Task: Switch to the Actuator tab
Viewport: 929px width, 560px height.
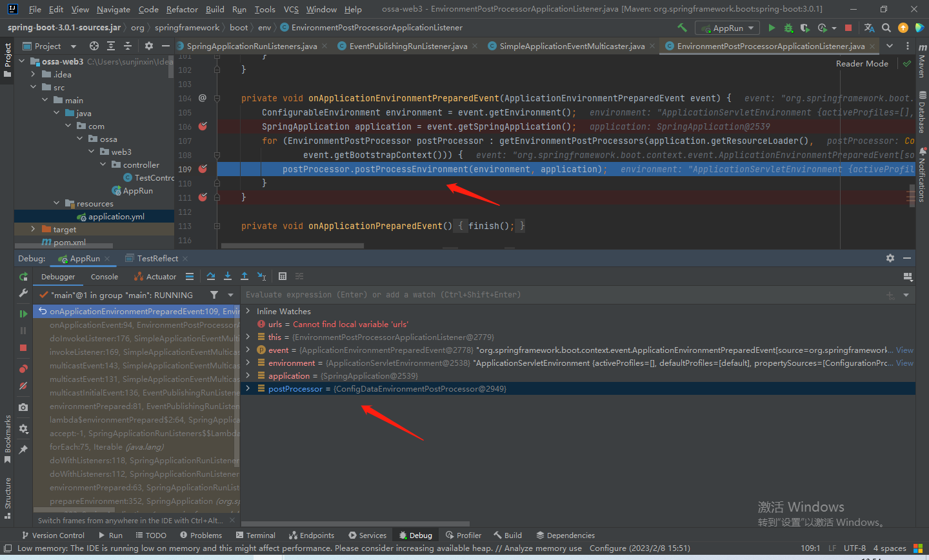Action: tap(155, 277)
